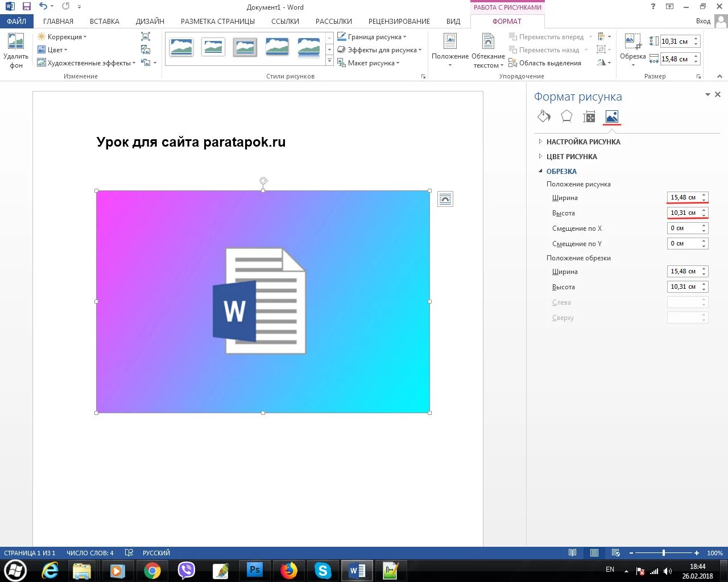The width and height of the screenshot is (728, 582).
Task: Open Google Chrome from the taskbar
Action: click(152, 571)
